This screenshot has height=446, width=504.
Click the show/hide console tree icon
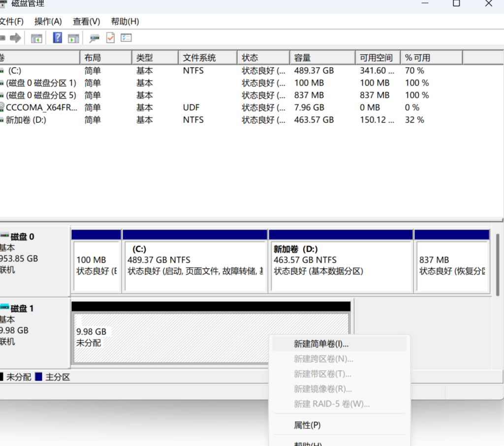(x=36, y=38)
